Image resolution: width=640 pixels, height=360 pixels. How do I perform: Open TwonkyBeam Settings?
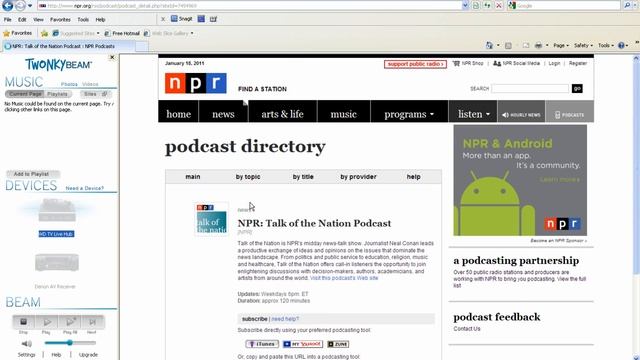click(27, 355)
